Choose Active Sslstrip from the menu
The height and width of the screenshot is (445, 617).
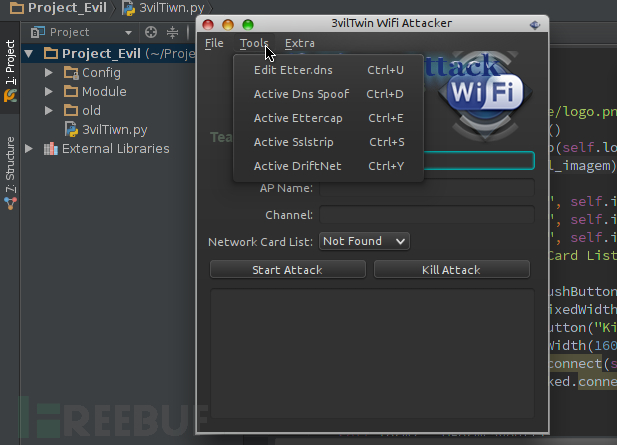(329, 142)
